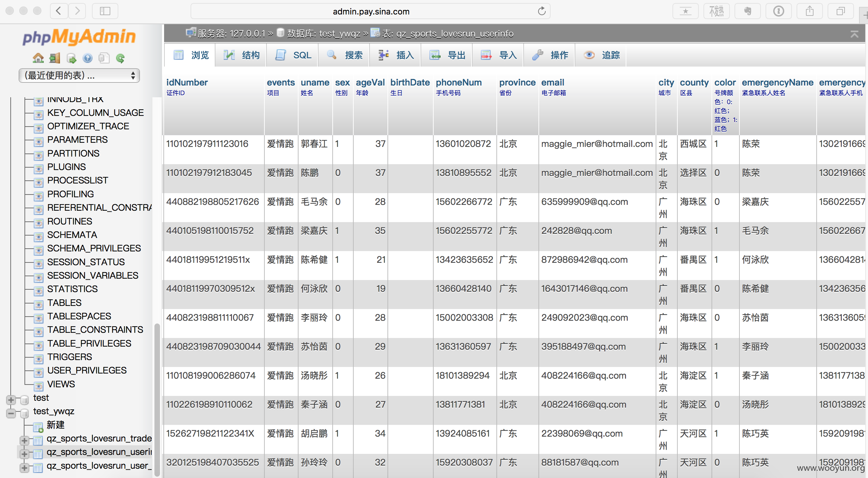Click the Safari address bar
The height and width of the screenshot is (478, 868).
coord(371,11)
